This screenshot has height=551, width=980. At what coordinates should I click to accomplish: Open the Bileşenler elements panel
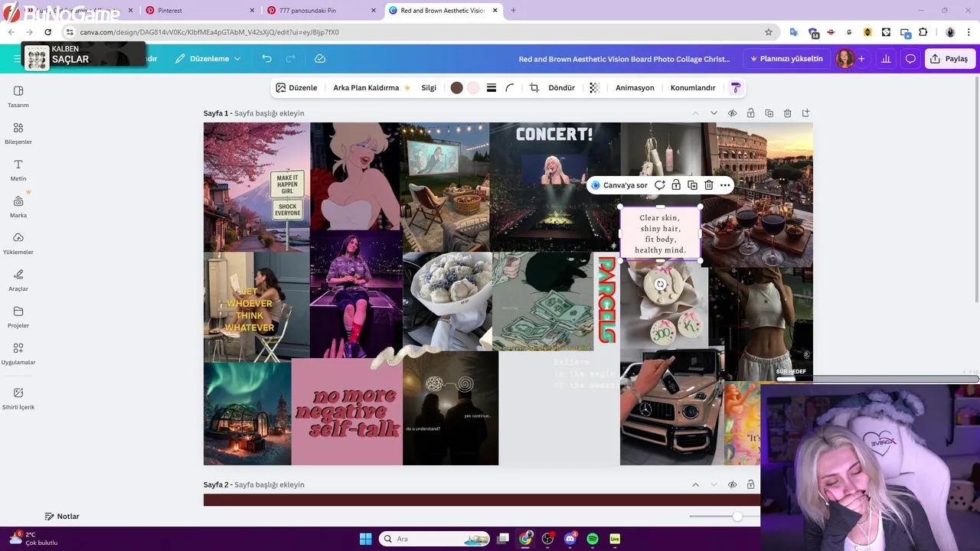[18, 133]
